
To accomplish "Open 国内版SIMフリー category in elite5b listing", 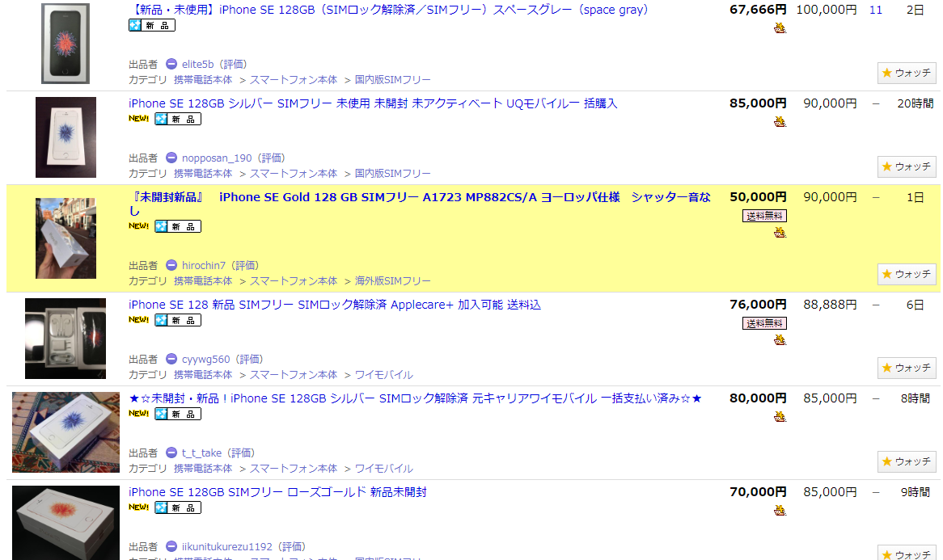I will pyautogui.click(x=393, y=79).
